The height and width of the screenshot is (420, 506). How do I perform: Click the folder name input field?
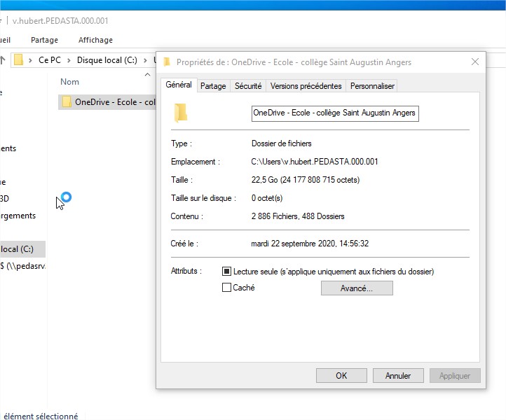[x=335, y=113]
